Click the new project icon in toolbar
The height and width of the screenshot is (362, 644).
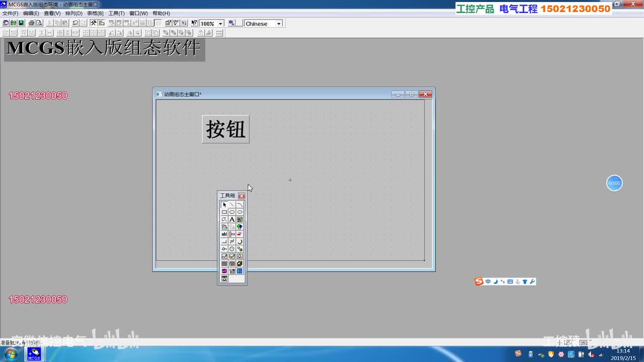tap(6, 23)
